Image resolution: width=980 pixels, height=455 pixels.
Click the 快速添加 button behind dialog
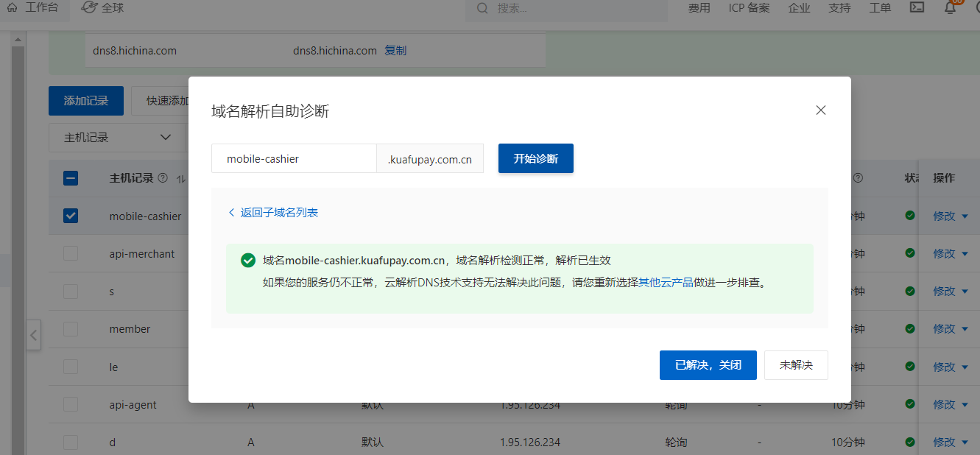(x=161, y=101)
